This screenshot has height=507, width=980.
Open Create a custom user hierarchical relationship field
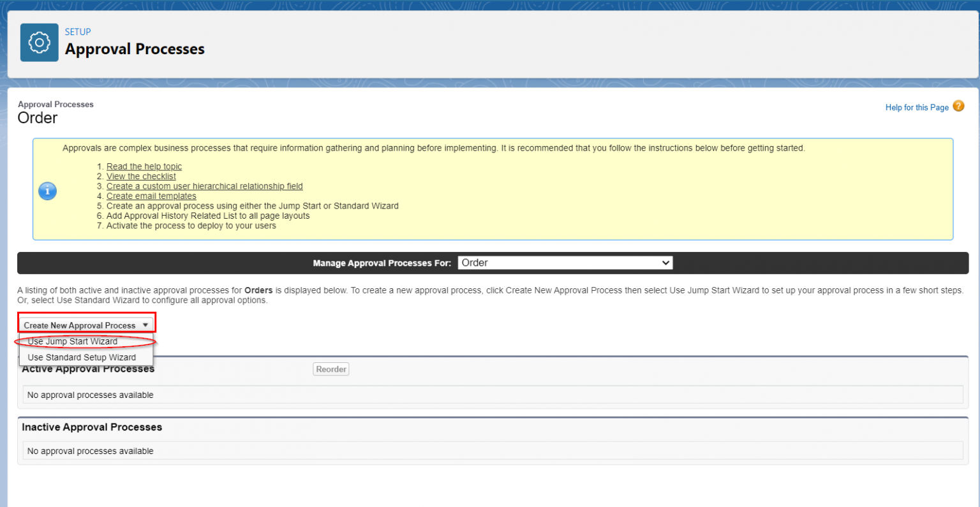click(204, 186)
